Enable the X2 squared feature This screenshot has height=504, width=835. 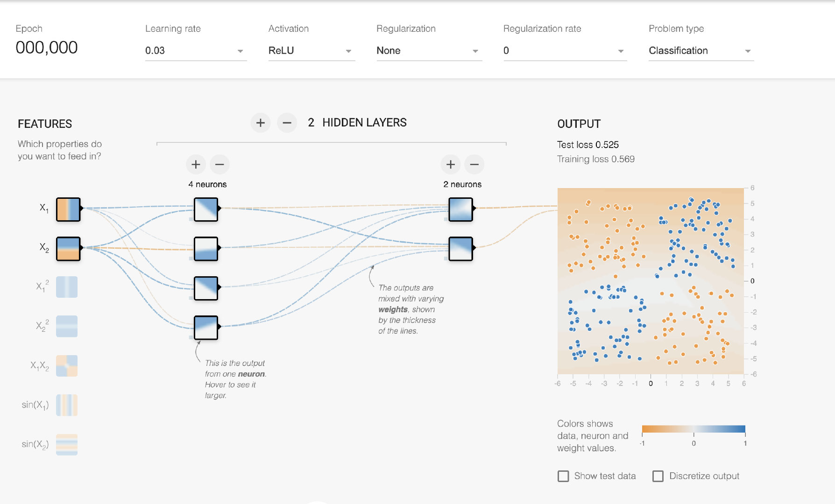coord(67,326)
